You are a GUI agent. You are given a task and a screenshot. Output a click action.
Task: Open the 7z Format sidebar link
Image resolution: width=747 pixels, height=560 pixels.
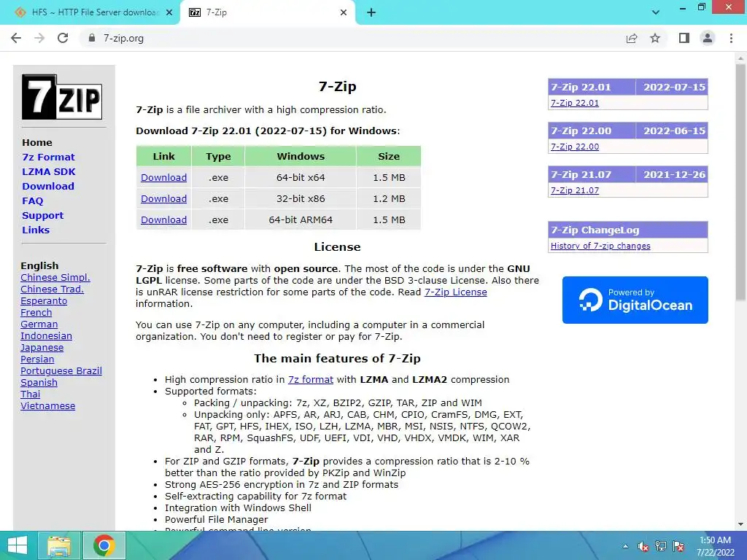48,157
